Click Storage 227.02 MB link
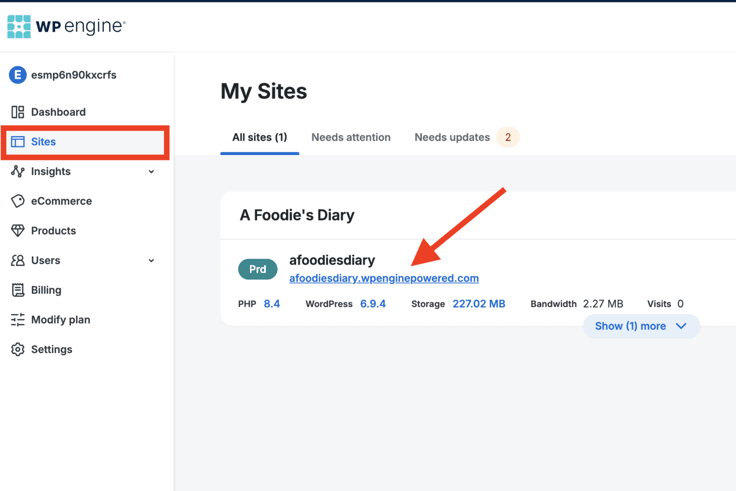This screenshot has height=491, width=736. (x=479, y=304)
